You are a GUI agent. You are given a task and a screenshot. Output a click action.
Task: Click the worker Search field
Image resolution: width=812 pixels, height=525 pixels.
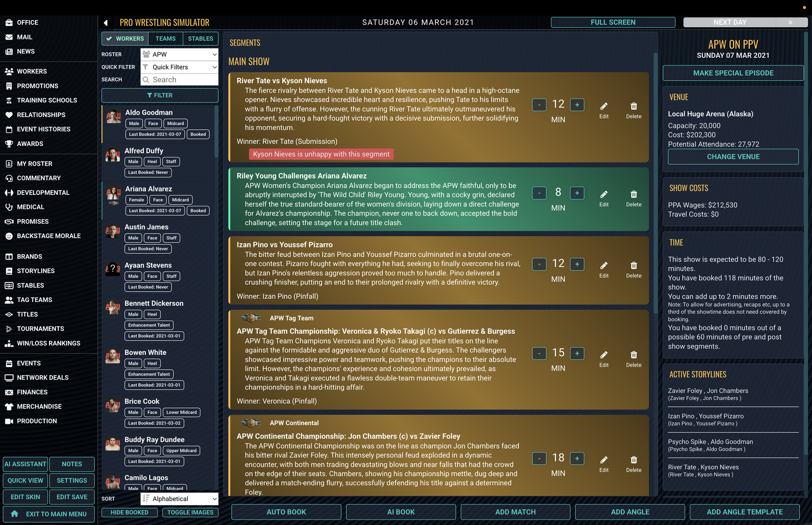pos(179,80)
